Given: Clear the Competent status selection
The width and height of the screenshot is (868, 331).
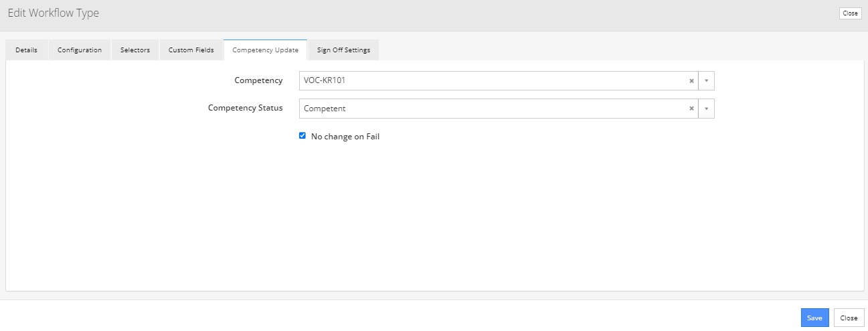Looking at the screenshot, I should 691,109.
